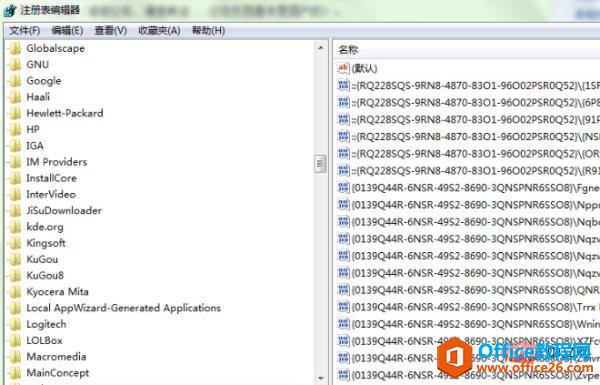Select the GNU folder icon
The width and height of the screenshot is (600, 385).
tap(15, 65)
